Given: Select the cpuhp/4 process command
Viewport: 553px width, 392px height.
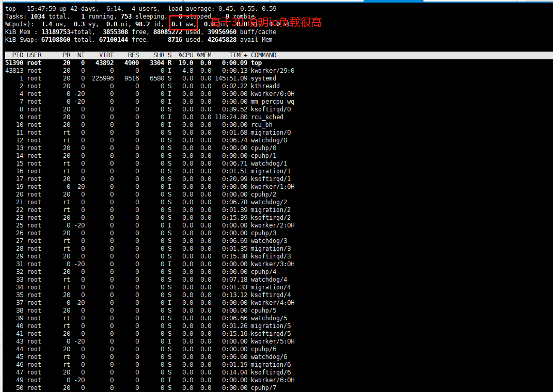Looking at the screenshot, I should pyautogui.click(x=263, y=272).
